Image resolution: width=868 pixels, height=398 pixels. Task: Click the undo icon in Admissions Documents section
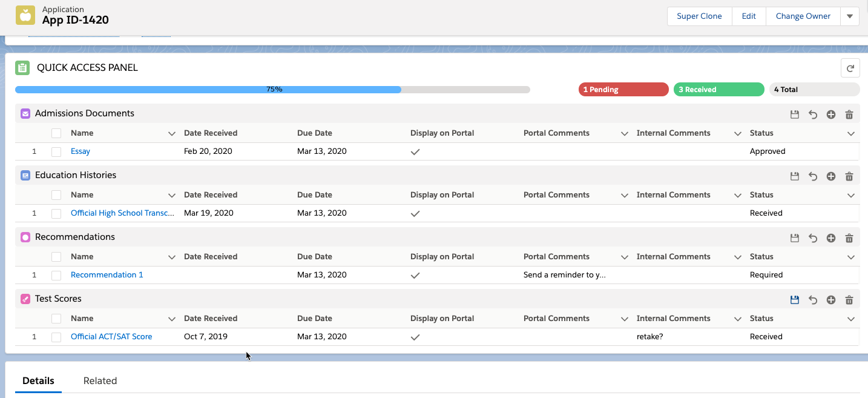[813, 114]
